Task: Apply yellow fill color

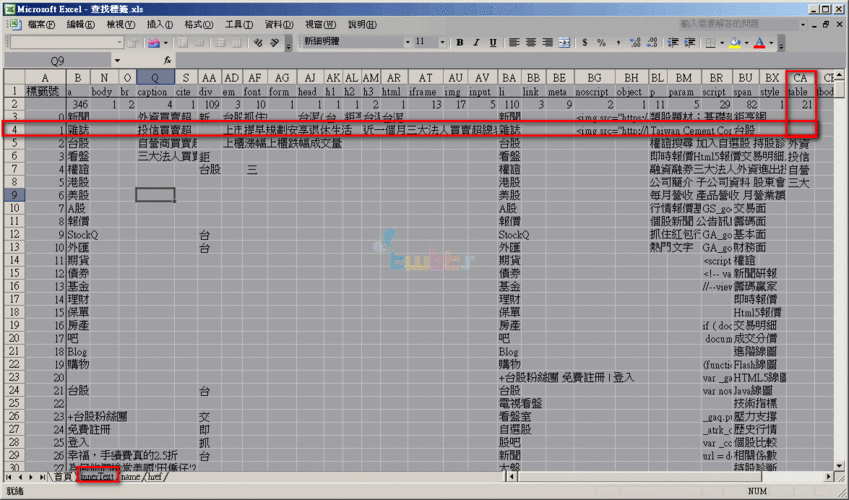Action: tap(735, 42)
